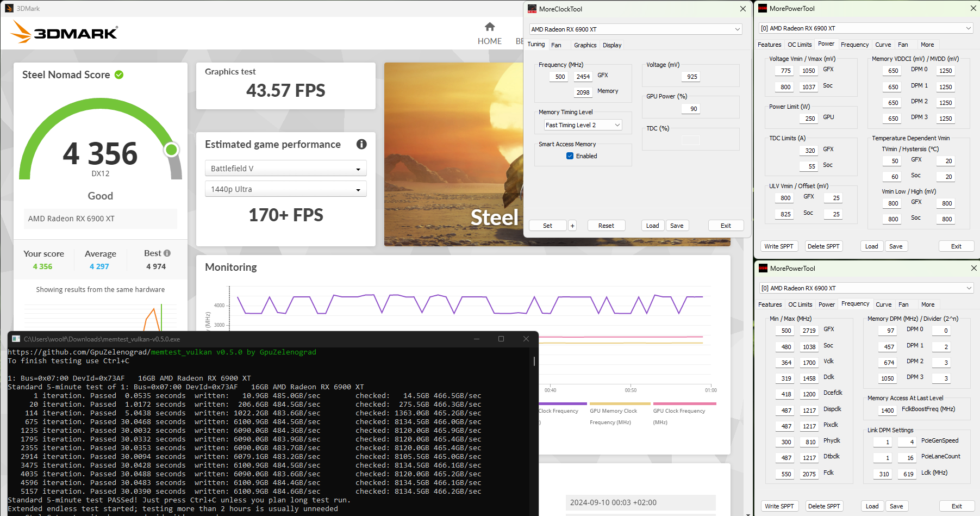980x516 pixels.
Task: Click the green verified checkmark beside Steel Nomad Score
Action: tap(119, 74)
